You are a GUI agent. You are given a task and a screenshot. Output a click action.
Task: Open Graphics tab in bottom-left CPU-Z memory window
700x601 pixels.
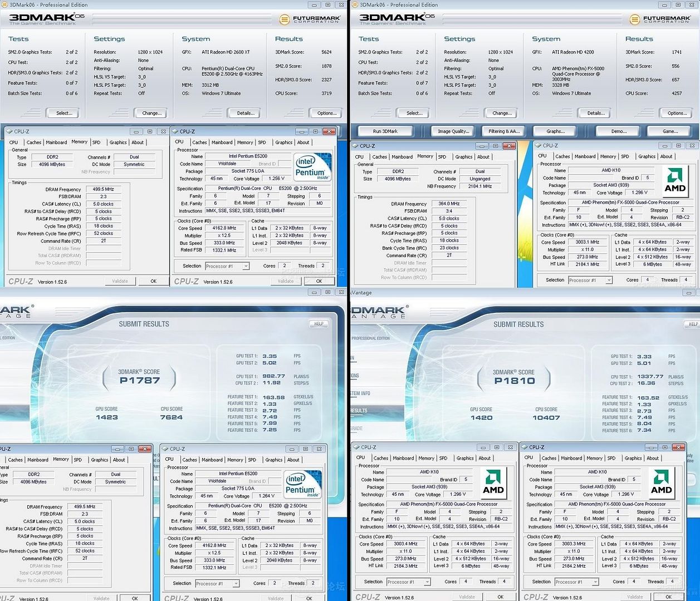coord(100,460)
